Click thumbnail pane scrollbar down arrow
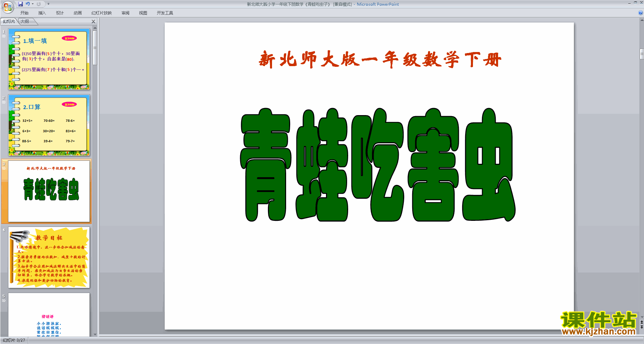Screen dimensions: 644x344 95,334
